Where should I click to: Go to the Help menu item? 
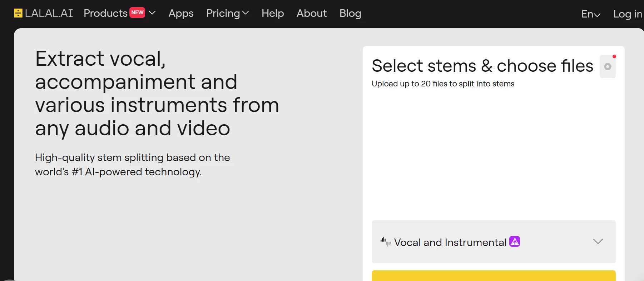point(273,13)
